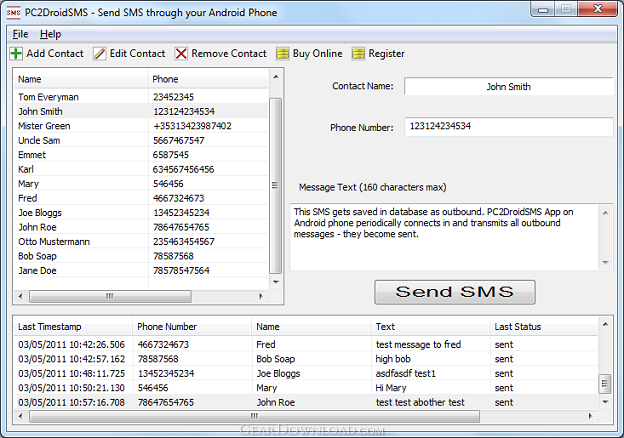This screenshot has height=438, width=624.
Task: Click the SMS app icon in title bar
Action: 14,13
